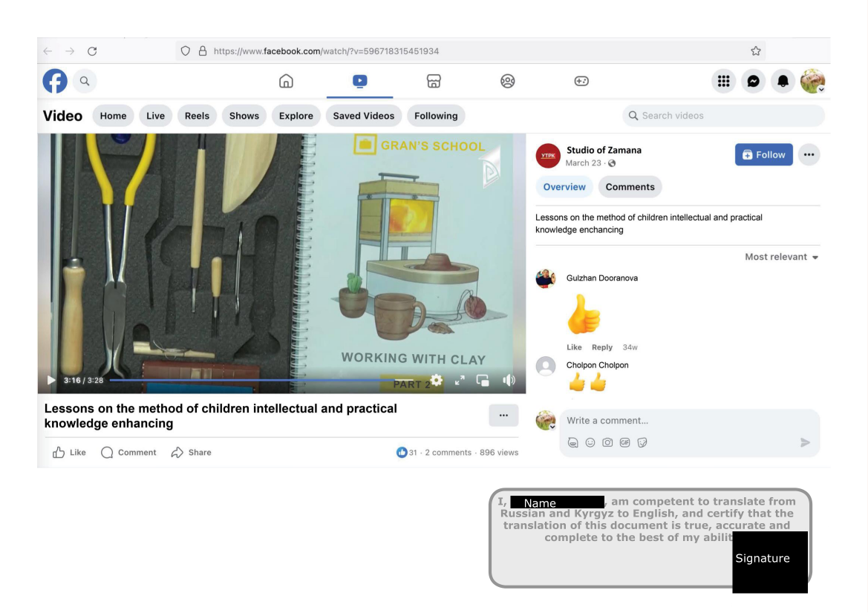Open the Most relevant sort dropdown
This screenshot has width=868, height=613.
pos(781,257)
